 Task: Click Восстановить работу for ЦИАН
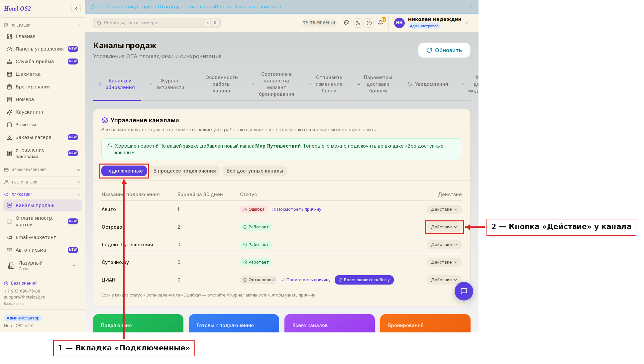[x=364, y=280]
